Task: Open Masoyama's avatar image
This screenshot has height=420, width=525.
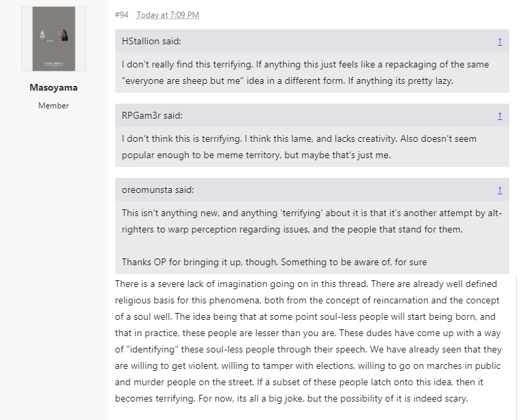Action: (x=54, y=38)
